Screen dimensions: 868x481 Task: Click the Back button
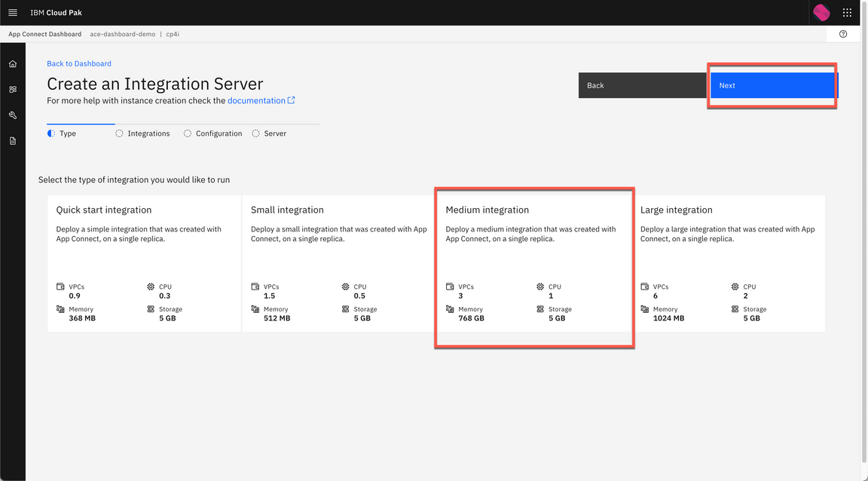coord(595,85)
